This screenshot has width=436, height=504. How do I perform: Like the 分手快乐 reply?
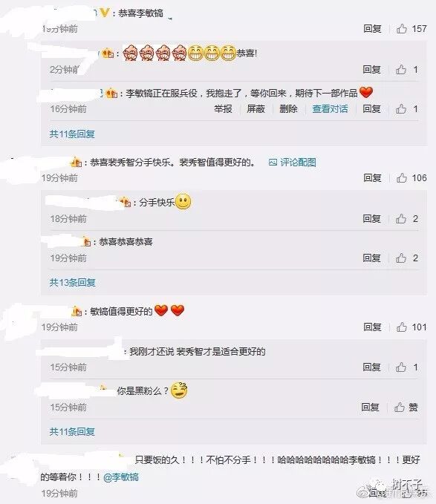(x=401, y=219)
